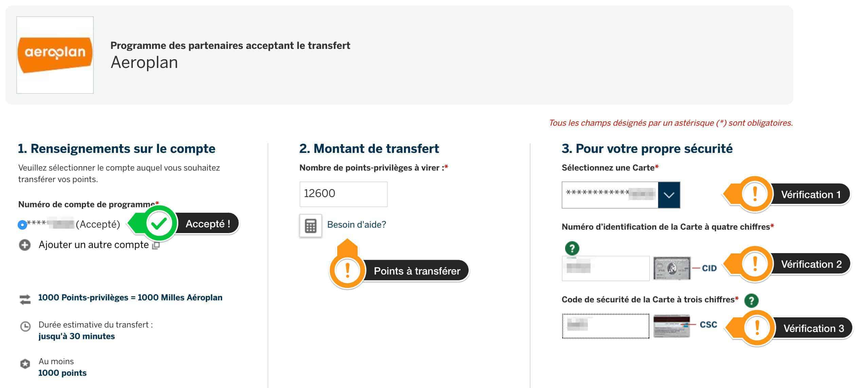Open the Ajouter un autre compte link
Screen dimensions: 868x388
tap(93, 245)
